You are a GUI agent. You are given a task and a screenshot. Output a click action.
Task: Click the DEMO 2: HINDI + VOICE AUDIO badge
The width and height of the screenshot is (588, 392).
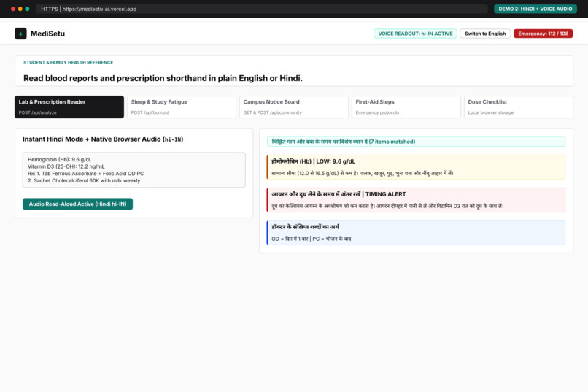pos(535,9)
